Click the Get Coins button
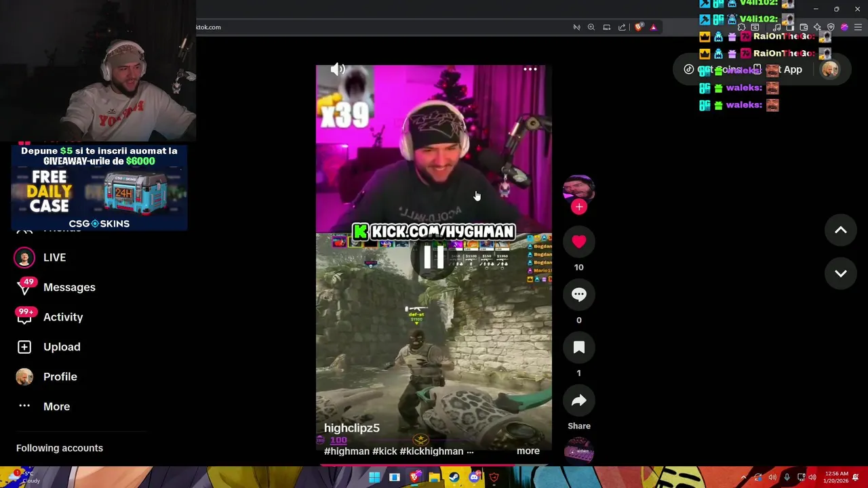 point(713,70)
